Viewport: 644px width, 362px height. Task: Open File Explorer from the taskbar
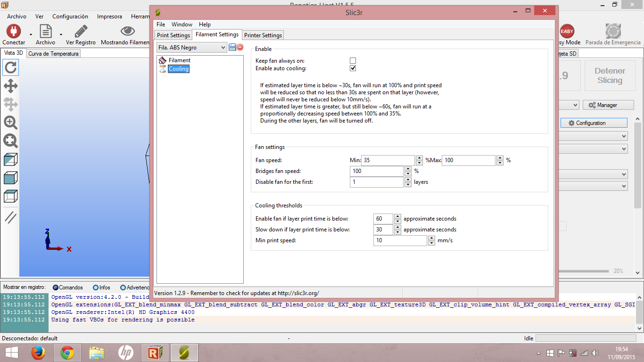click(97, 353)
